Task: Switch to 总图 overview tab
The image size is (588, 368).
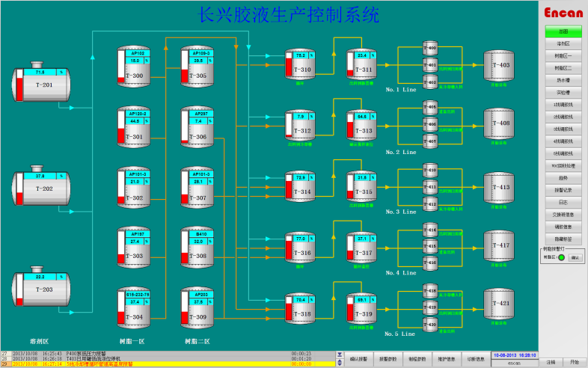Action: tap(563, 31)
